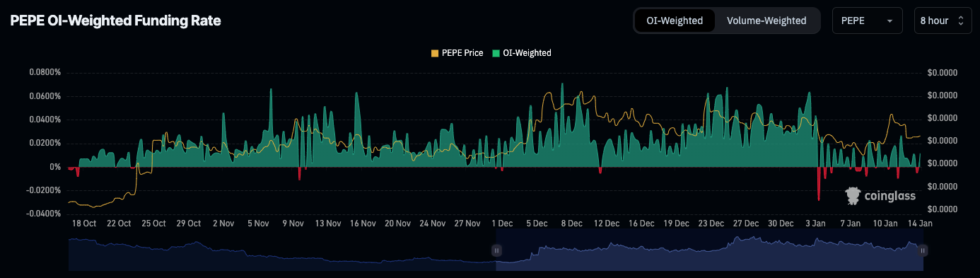Click the 12 Dec date label
This screenshot has width=980, height=278.
coord(607,224)
